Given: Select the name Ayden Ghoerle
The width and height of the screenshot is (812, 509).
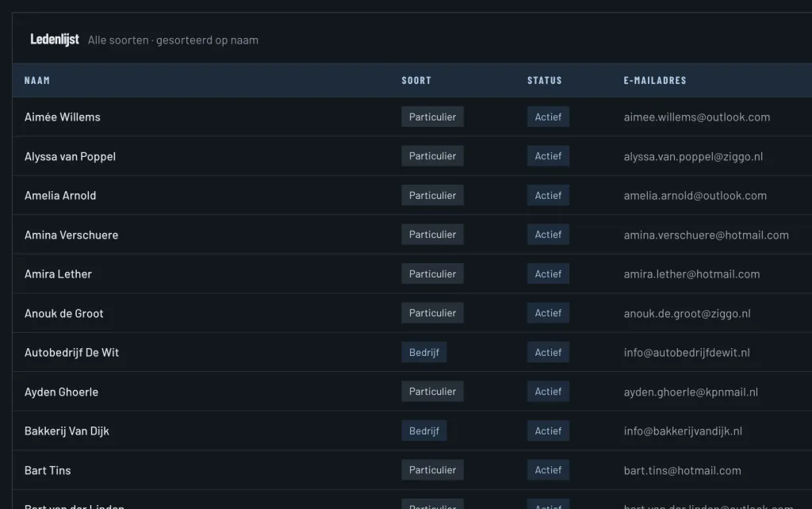Looking at the screenshot, I should pyautogui.click(x=61, y=392).
